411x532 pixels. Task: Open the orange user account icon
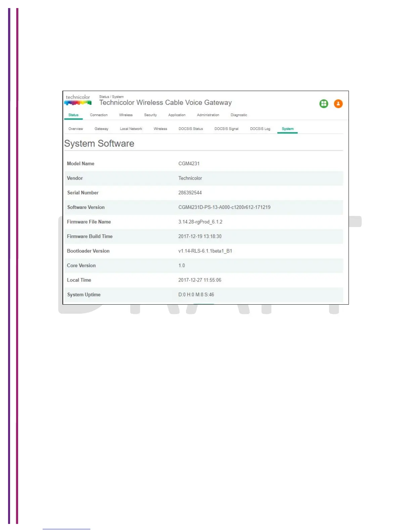(338, 104)
